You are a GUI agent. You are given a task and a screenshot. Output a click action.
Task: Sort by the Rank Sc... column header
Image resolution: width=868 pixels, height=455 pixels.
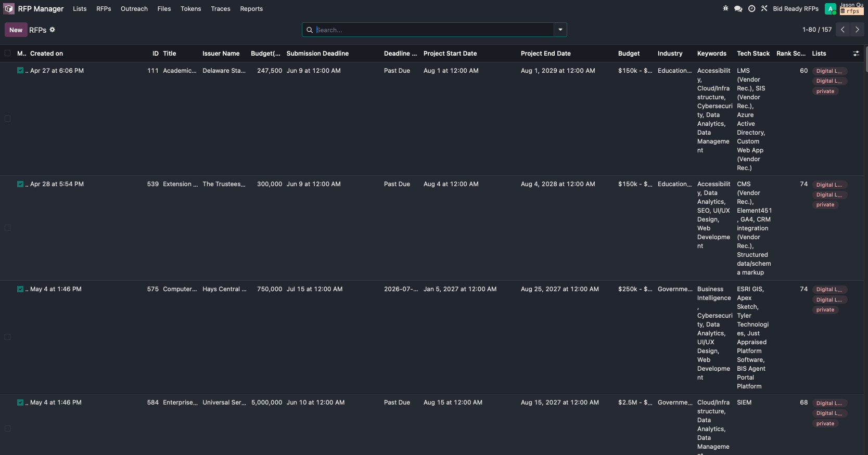click(x=791, y=54)
